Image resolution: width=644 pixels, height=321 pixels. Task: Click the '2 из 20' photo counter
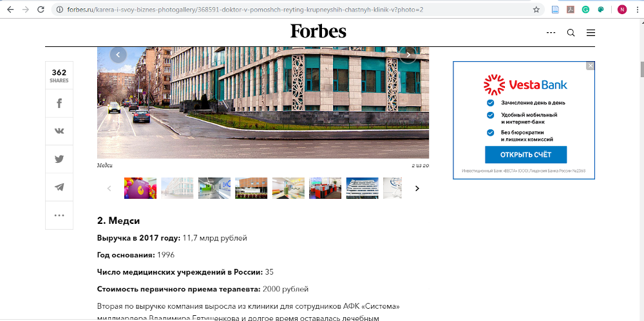tap(420, 165)
